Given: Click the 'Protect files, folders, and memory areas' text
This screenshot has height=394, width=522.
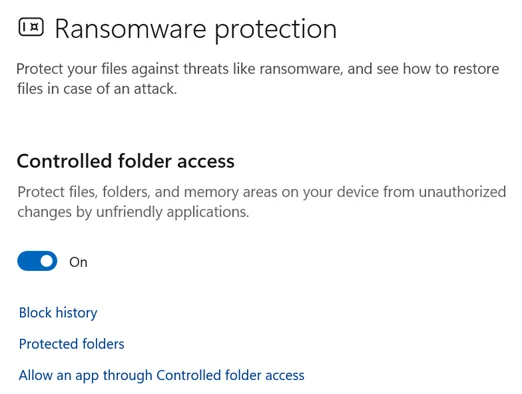Looking at the screenshot, I should (x=262, y=202).
